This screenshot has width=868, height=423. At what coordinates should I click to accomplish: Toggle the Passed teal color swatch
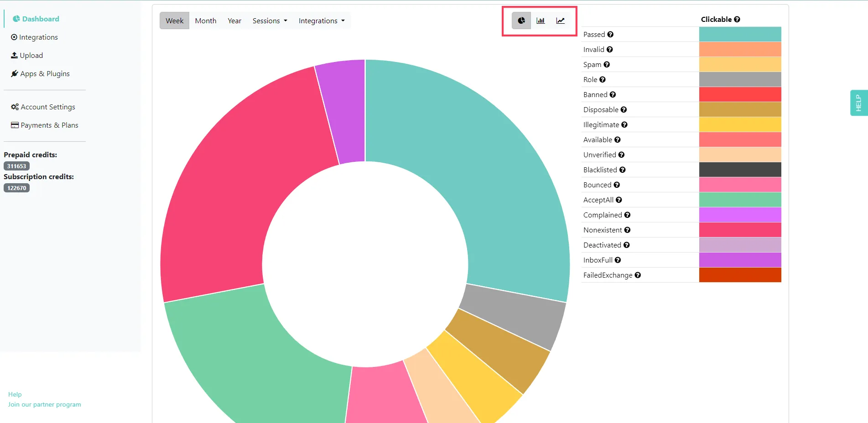(740, 34)
